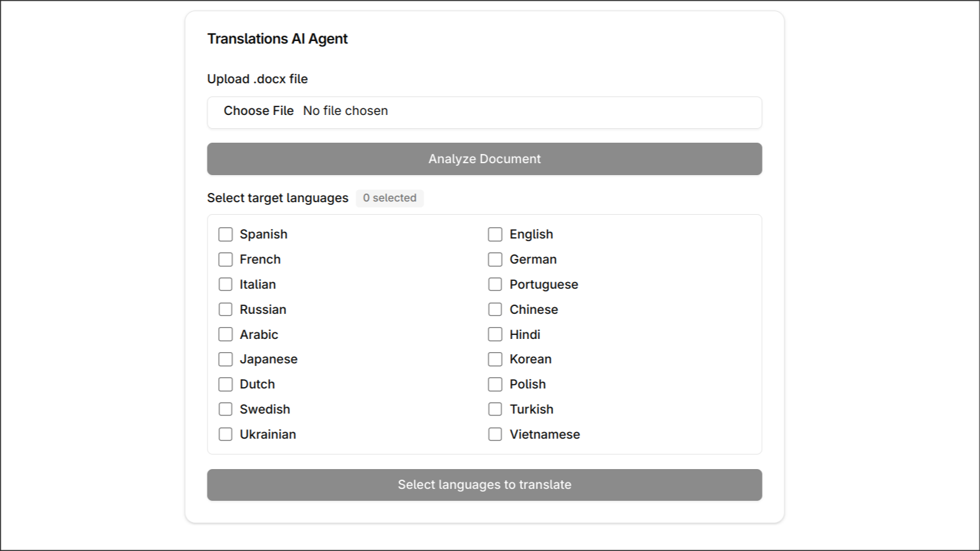The height and width of the screenshot is (551, 980).
Task: Enable the French checkbox
Action: pos(225,260)
